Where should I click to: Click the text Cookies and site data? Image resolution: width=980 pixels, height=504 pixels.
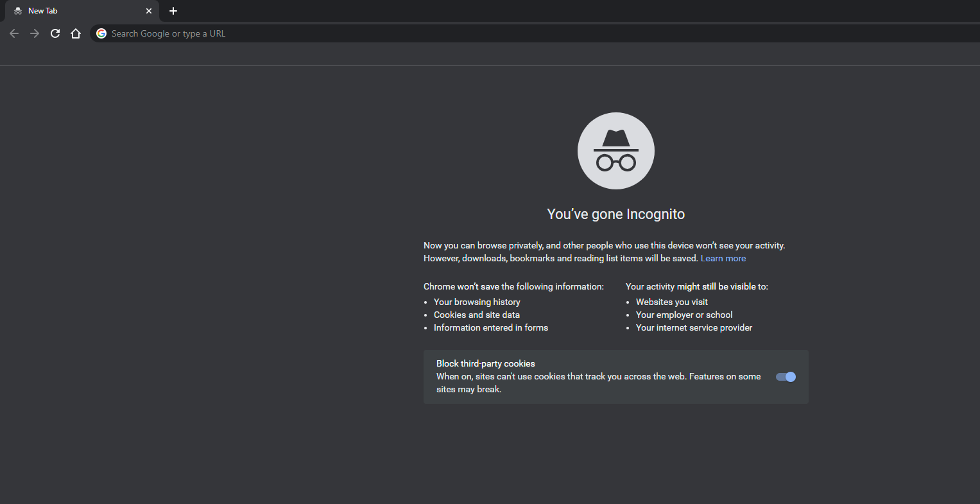point(477,315)
